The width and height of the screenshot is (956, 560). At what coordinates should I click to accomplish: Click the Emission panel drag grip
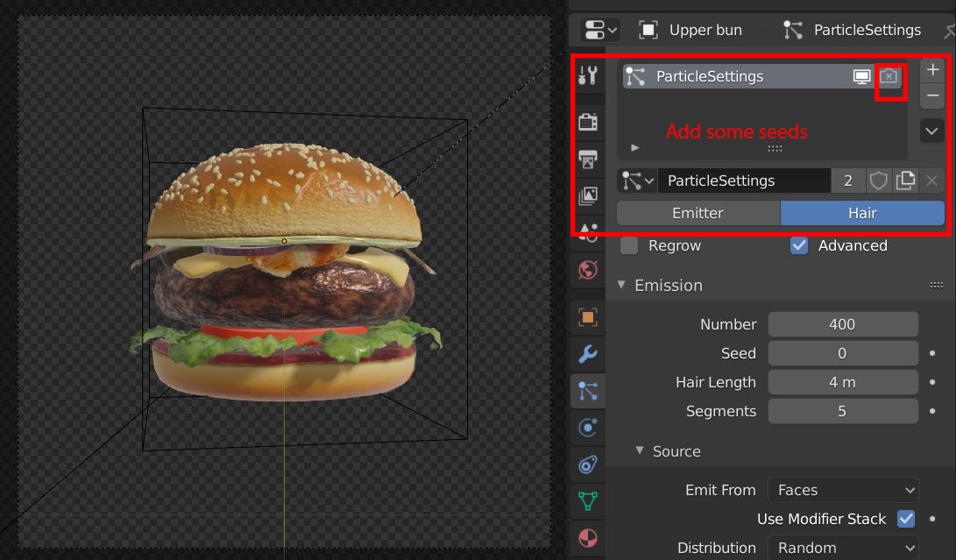[937, 286]
